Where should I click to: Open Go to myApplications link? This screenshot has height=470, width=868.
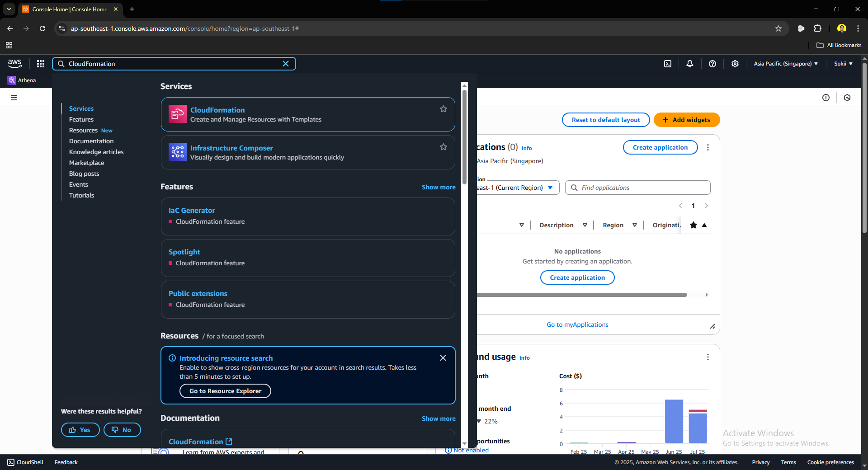pyautogui.click(x=577, y=324)
